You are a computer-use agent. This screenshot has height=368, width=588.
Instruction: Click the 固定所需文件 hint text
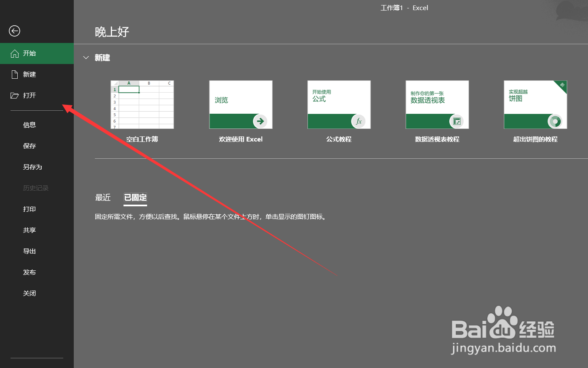point(211,217)
